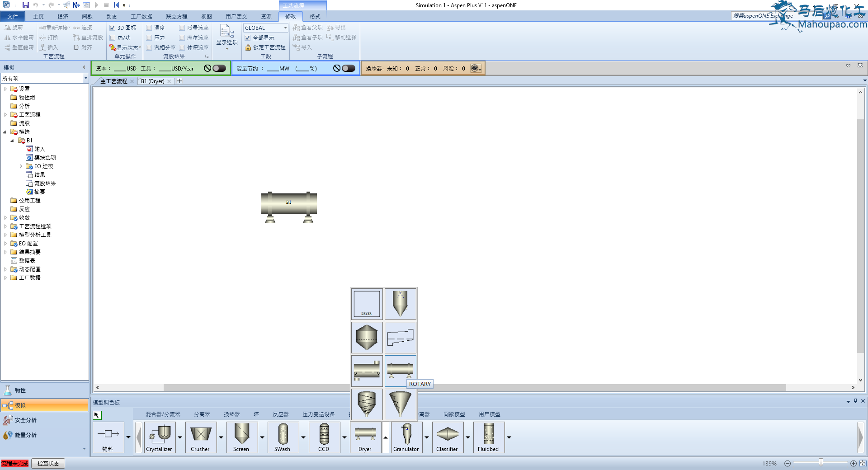Open the Properties environment
This screenshot has width=868, height=470.
[x=45, y=390]
